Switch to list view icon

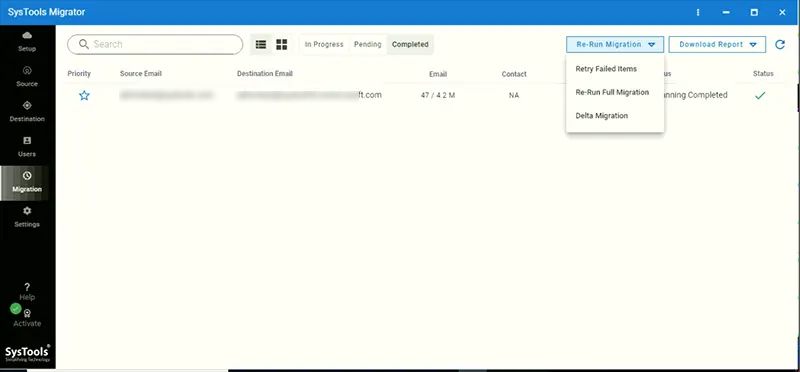[x=261, y=44]
